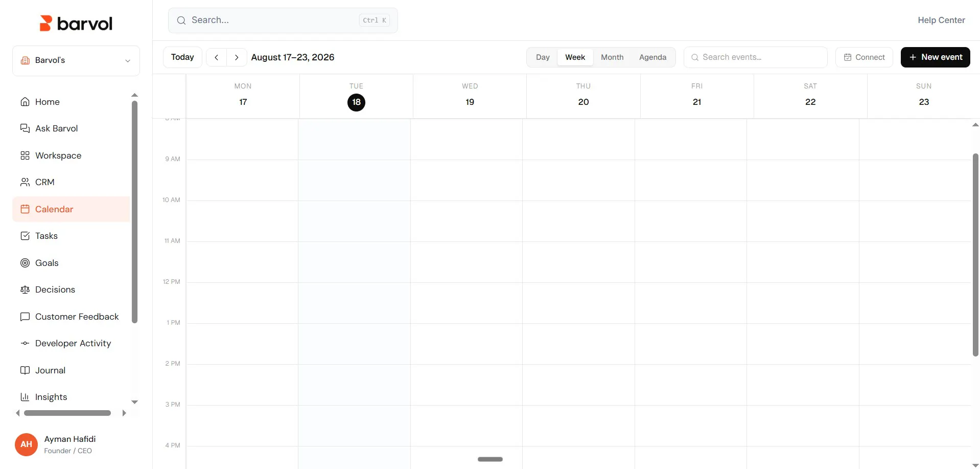Switch to Agenda view

tap(652, 57)
